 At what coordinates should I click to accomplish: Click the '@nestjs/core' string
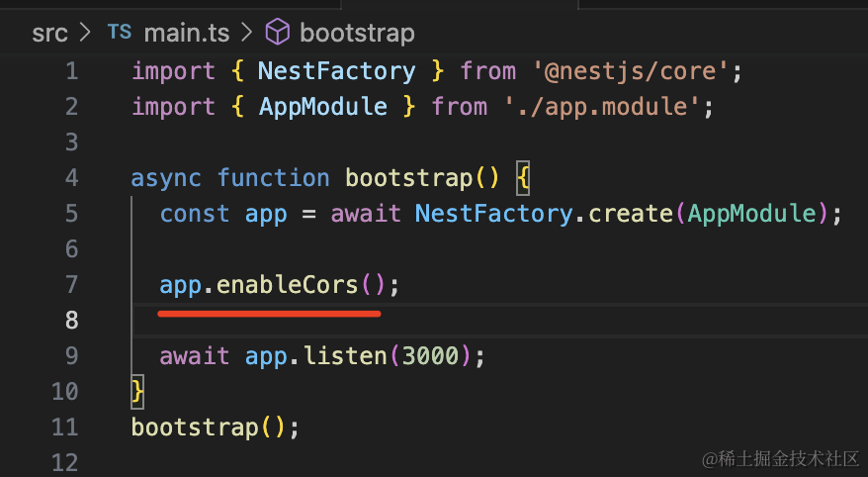pos(631,71)
